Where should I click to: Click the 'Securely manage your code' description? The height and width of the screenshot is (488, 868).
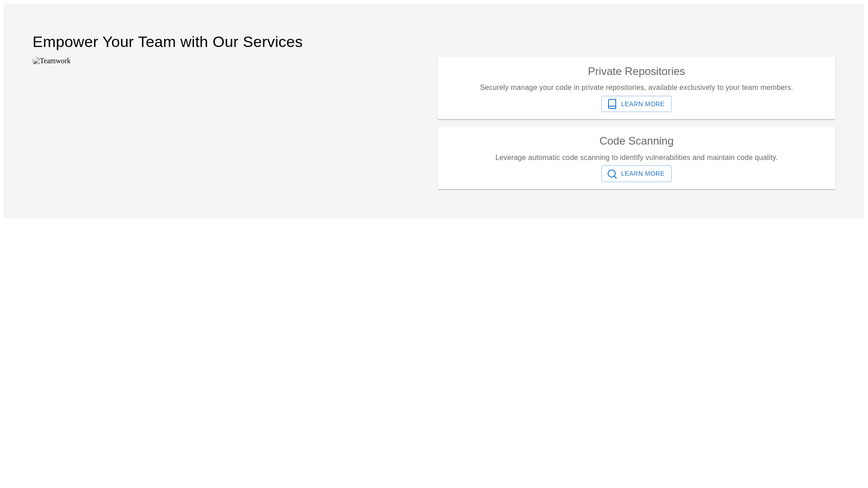point(636,88)
